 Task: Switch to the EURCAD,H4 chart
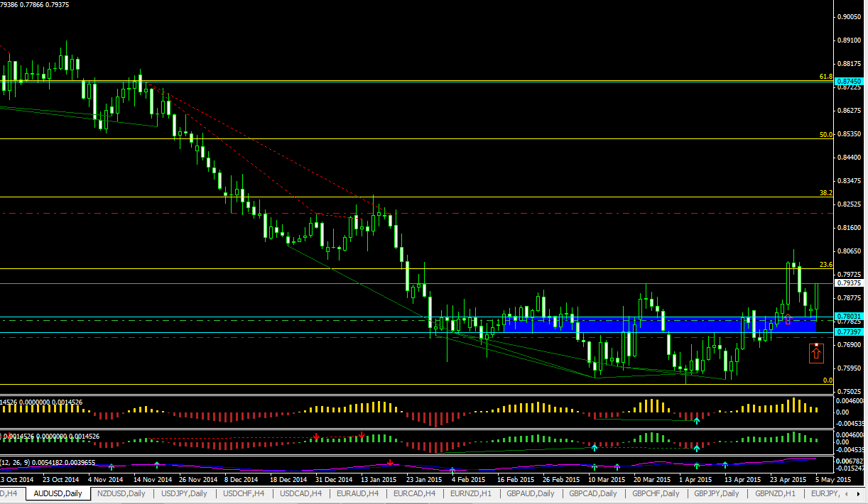(416, 493)
